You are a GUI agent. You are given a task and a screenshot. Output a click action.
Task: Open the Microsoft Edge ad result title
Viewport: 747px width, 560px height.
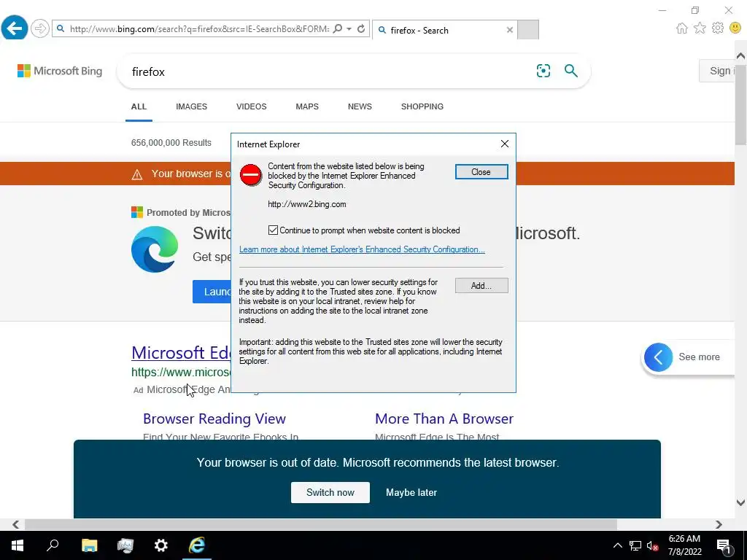click(x=181, y=353)
